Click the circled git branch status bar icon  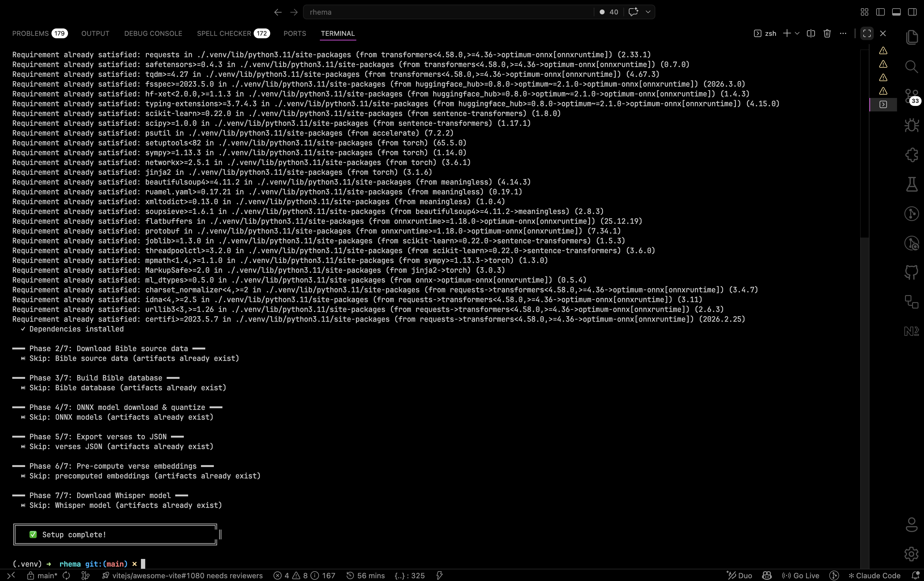834,575
